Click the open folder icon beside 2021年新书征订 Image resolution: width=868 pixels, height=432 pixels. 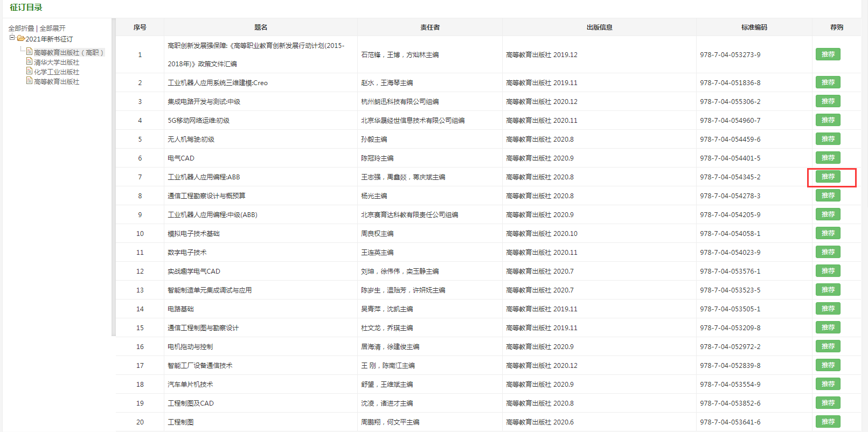coord(20,39)
